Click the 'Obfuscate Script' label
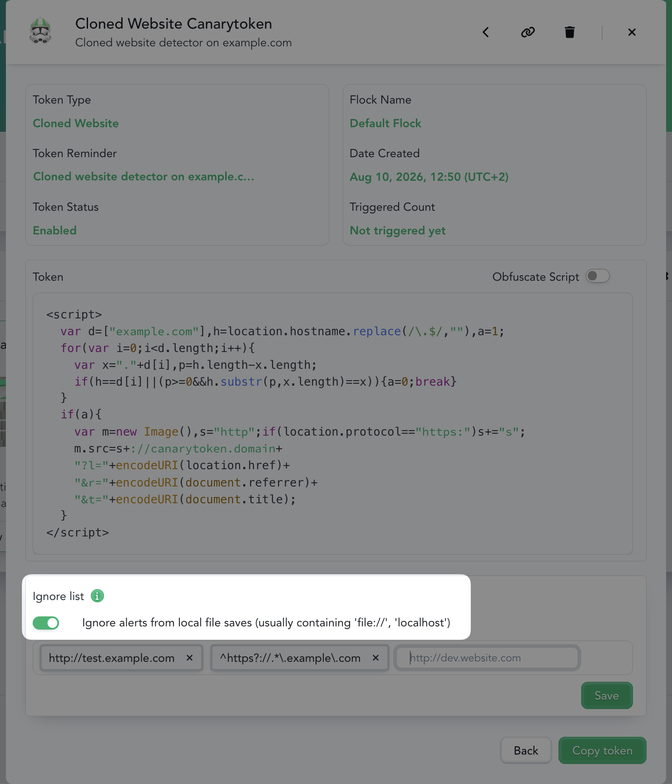The image size is (672, 784). [536, 277]
